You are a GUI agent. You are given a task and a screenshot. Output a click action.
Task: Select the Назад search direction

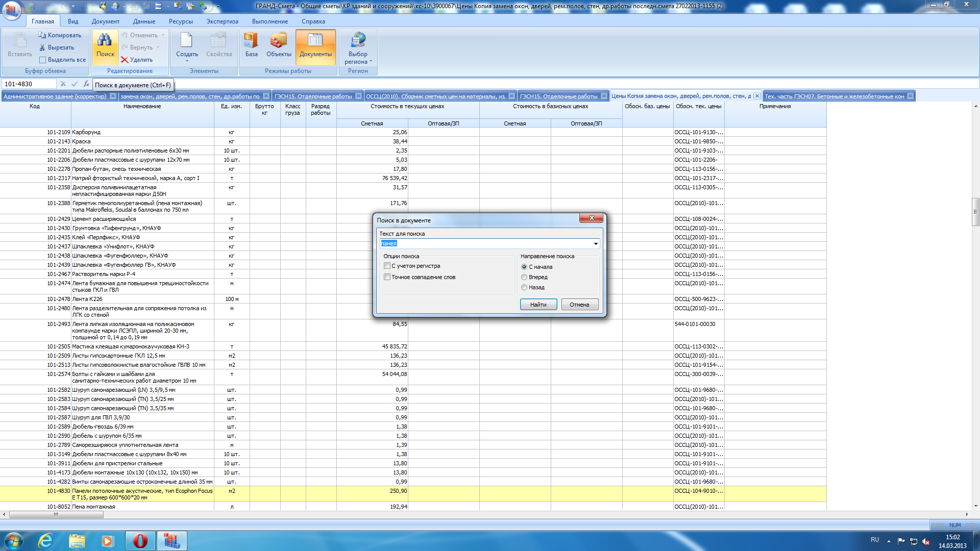[524, 287]
